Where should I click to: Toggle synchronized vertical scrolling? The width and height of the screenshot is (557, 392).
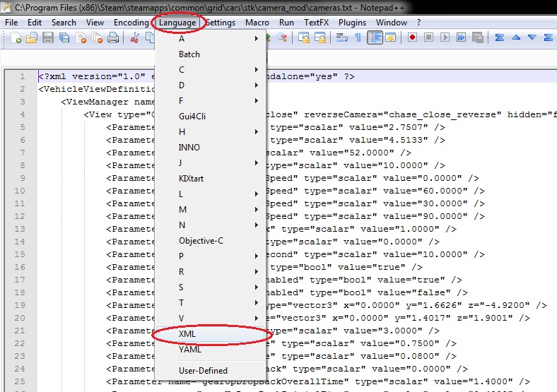304,37
